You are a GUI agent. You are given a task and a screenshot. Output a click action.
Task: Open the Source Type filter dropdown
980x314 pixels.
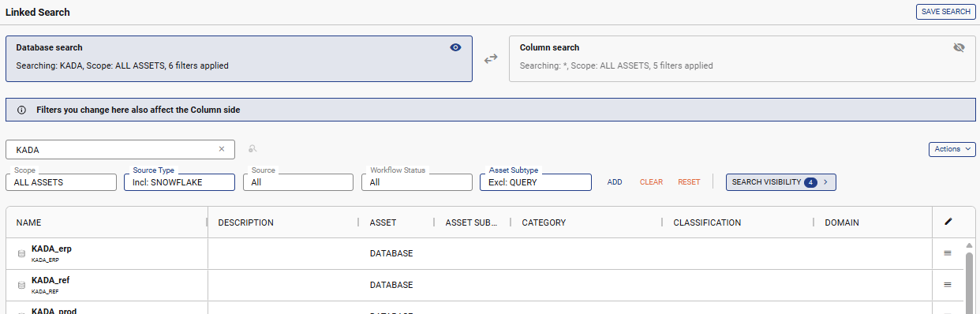(180, 182)
